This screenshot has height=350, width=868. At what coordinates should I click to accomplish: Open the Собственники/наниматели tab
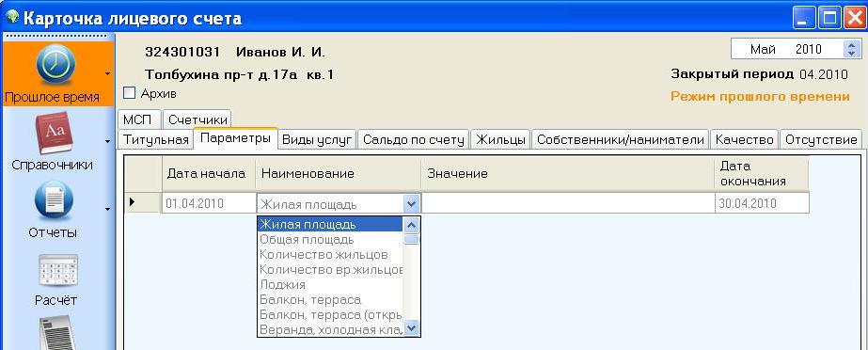tap(621, 139)
